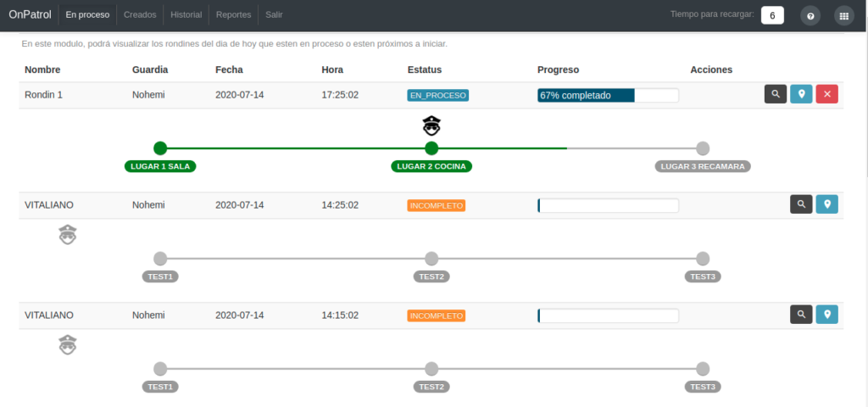868x407 pixels.
Task: Click the help question mark icon
Action: coord(810,16)
